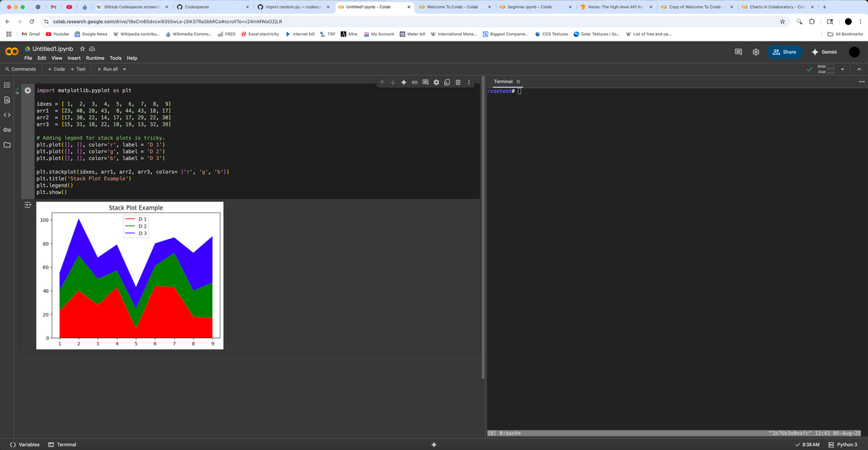Viewport: 868px width, 450px height.
Task: Open more cell actions three-dot menu
Action: tap(469, 82)
